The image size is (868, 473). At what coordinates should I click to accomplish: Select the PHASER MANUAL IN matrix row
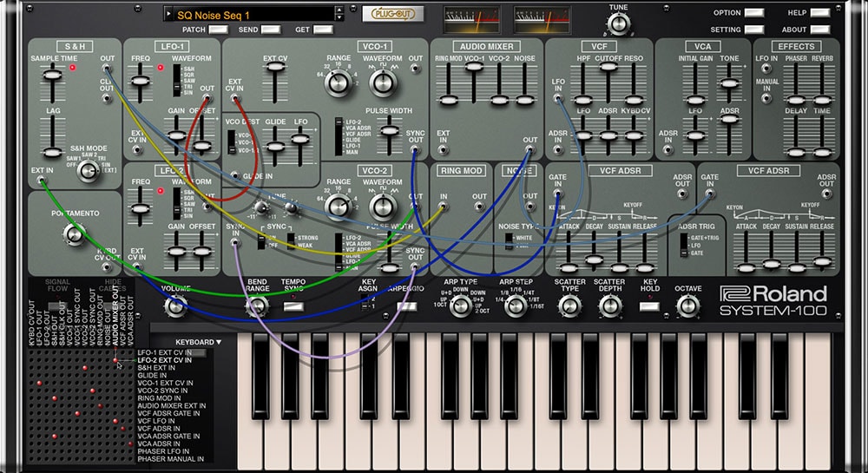point(170,458)
